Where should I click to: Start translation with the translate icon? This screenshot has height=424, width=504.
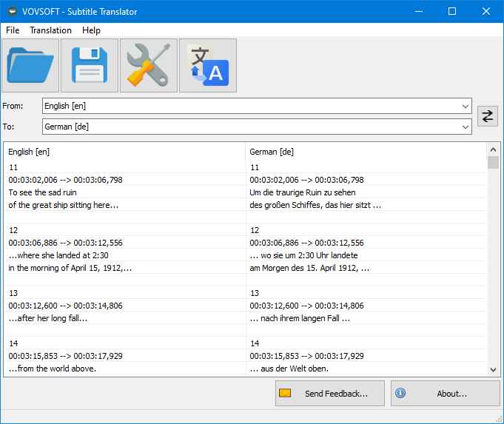[x=208, y=66]
